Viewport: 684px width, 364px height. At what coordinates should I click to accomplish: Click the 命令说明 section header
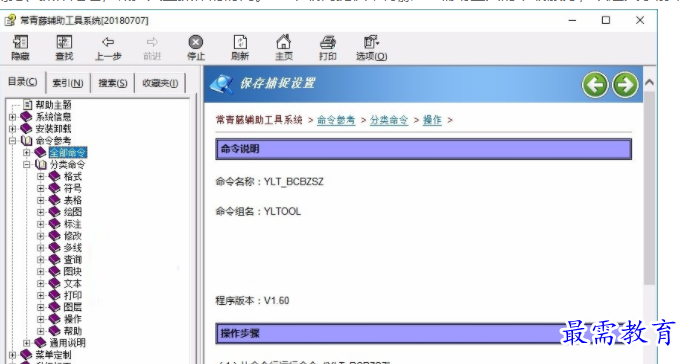pyautogui.click(x=423, y=149)
